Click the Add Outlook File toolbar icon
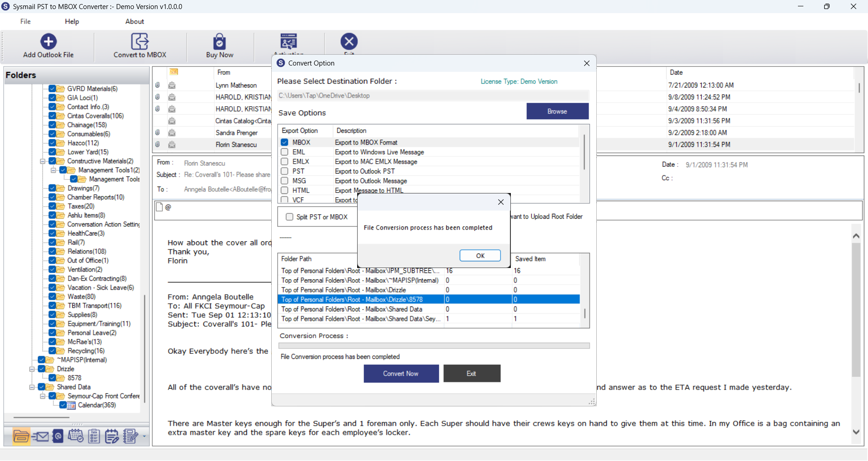This screenshot has width=868, height=461. tap(48, 42)
